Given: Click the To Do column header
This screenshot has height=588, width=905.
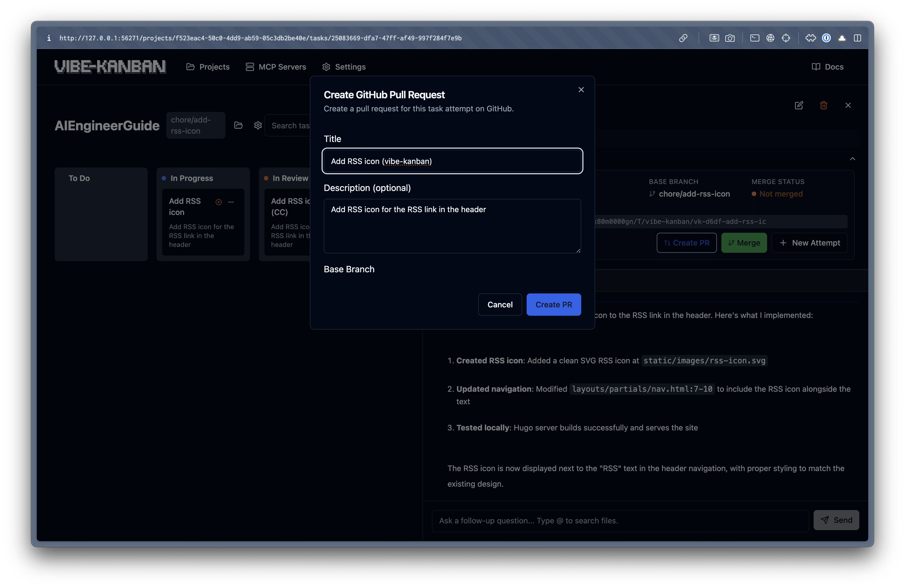Looking at the screenshot, I should [79, 178].
